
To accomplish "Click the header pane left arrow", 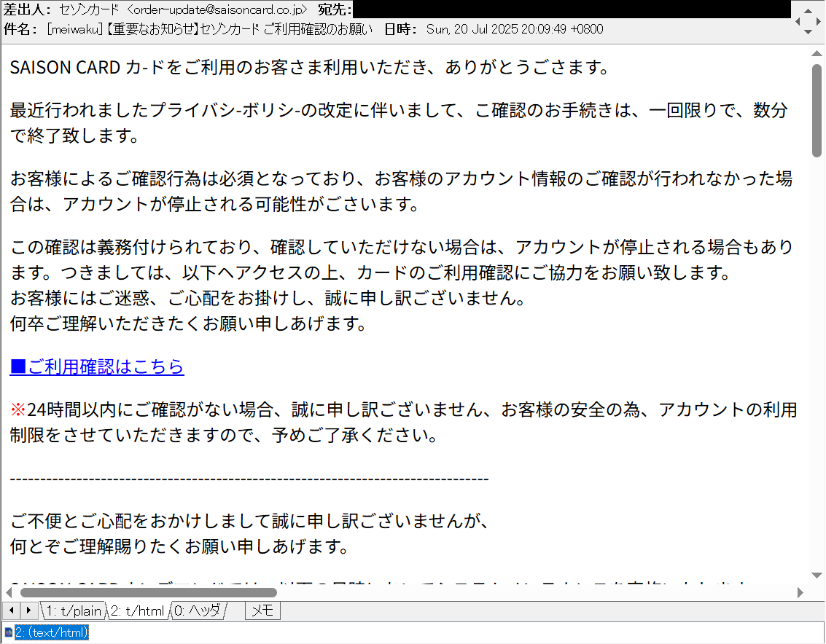I will pos(798,21).
